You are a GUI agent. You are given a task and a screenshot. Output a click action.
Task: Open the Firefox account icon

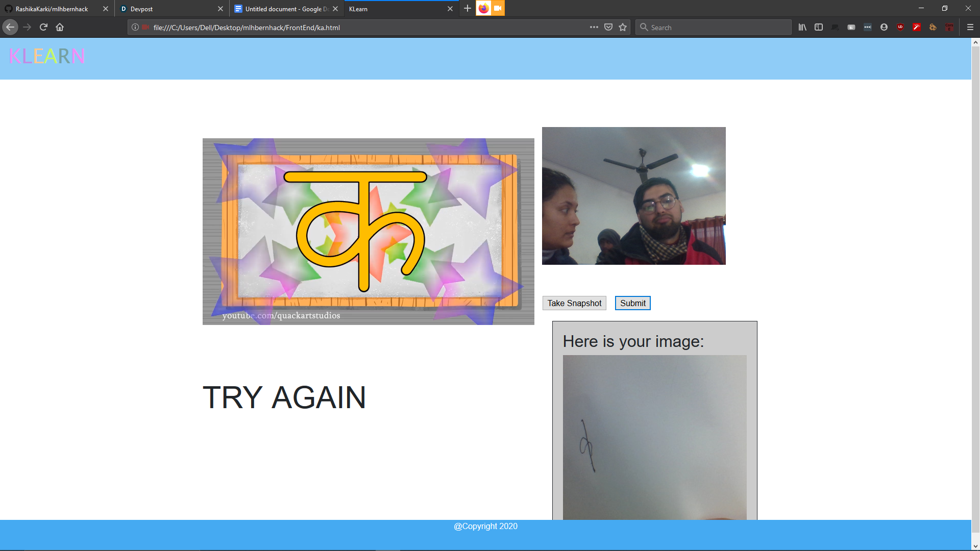click(x=884, y=28)
